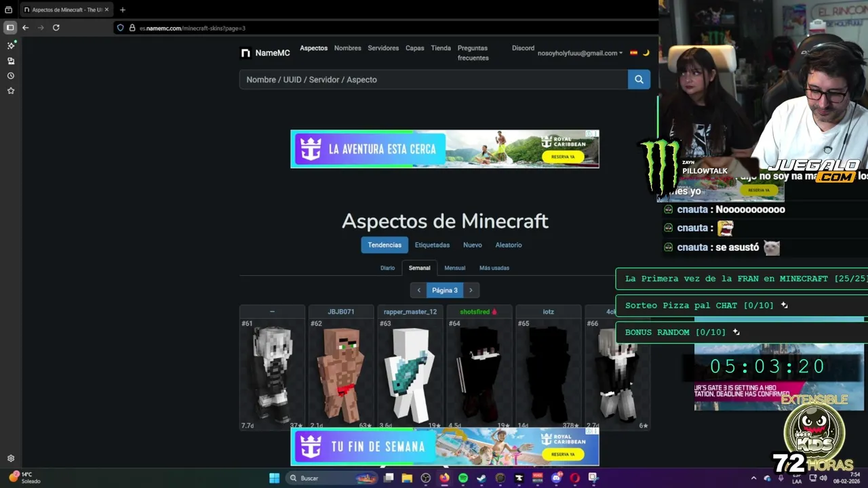The width and height of the screenshot is (868, 488).
Task: Open History from the sidebar clock icon
Action: [x=11, y=75]
